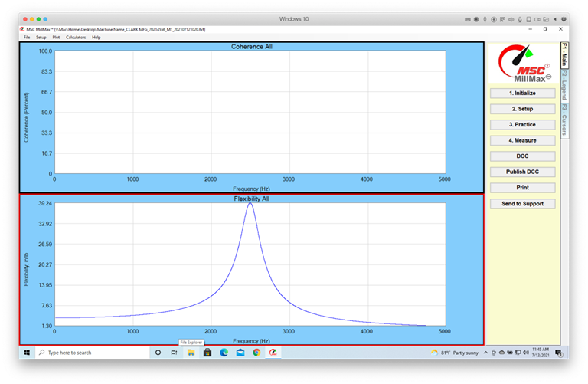Open Task View from the taskbar

[x=174, y=353]
